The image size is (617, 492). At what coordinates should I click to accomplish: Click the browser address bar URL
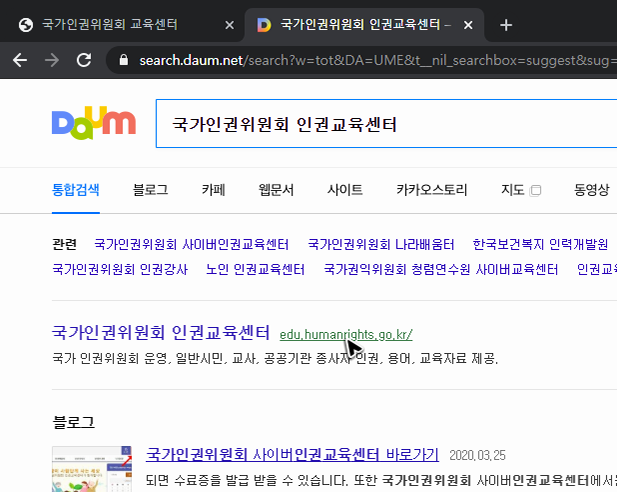click(x=378, y=60)
